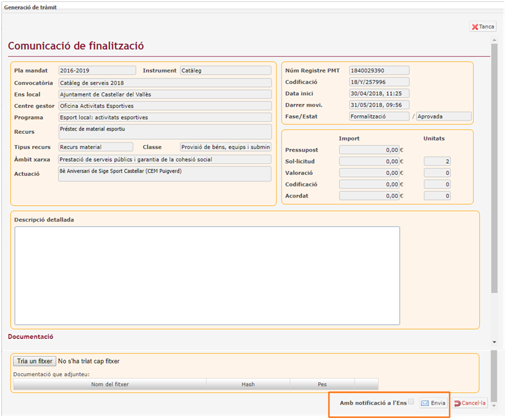Click the Data inici field 30/04/2018
This screenshot has height=420, width=507.
[x=379, y=93]
